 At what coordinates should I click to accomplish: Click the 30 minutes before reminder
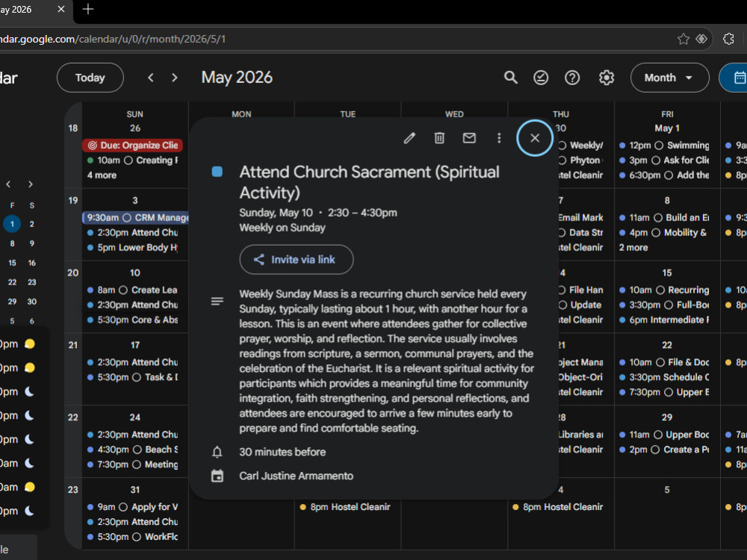282,452
